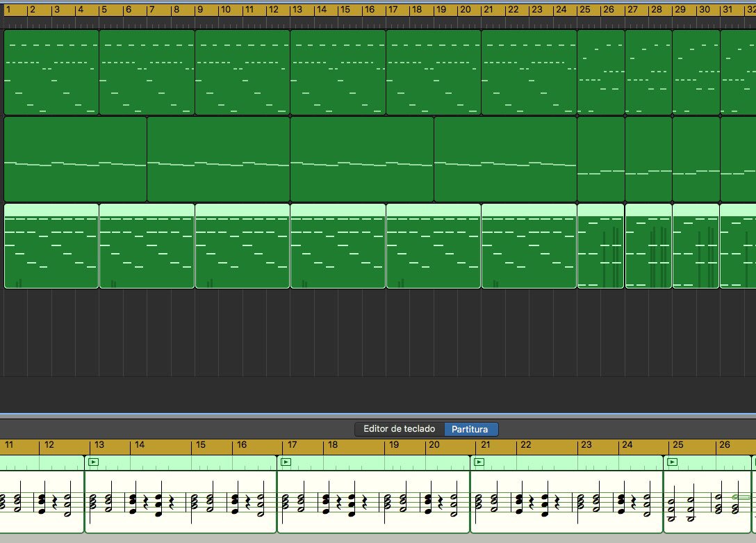Click bar 20 in the score editor ruler

pos(434,445)
